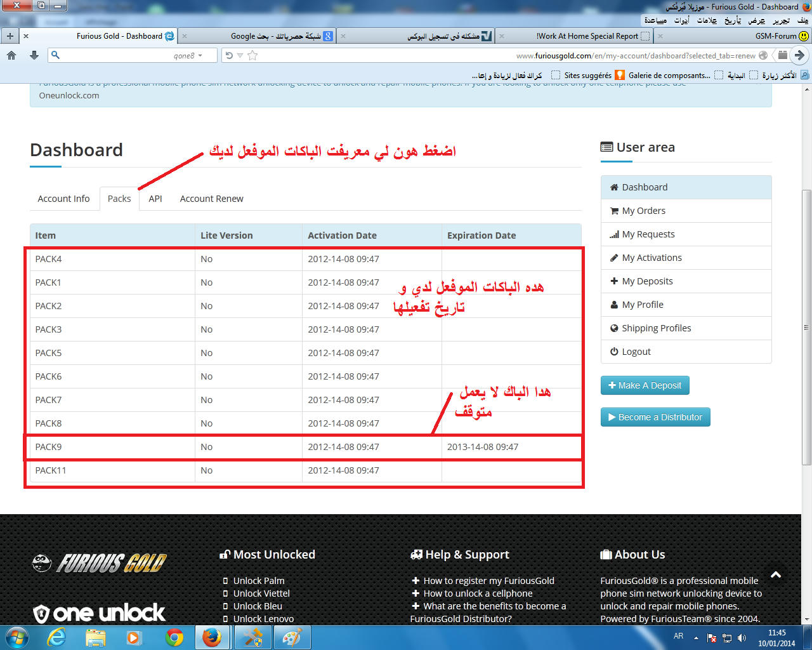This screenshot has height=650, width=812.
Task: Bookmark this page with the star icon
Action: pyautogui.click(x=252, y=55)
